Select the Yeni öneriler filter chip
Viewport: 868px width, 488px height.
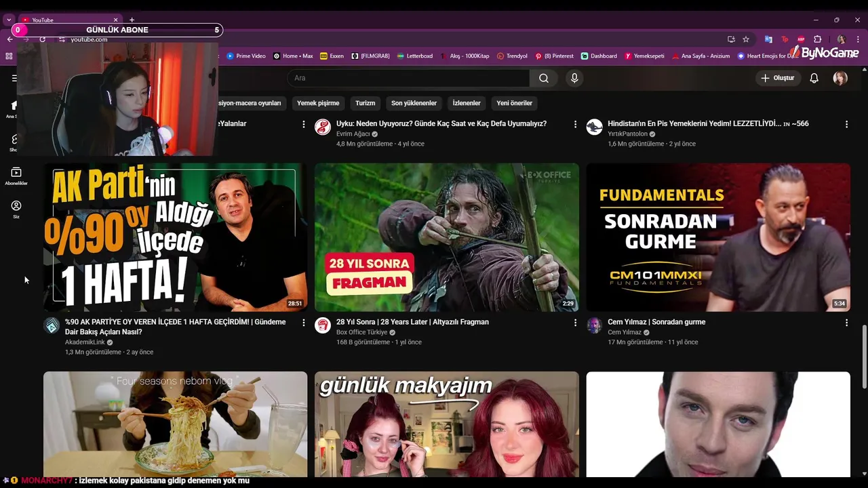pos(514,103)
